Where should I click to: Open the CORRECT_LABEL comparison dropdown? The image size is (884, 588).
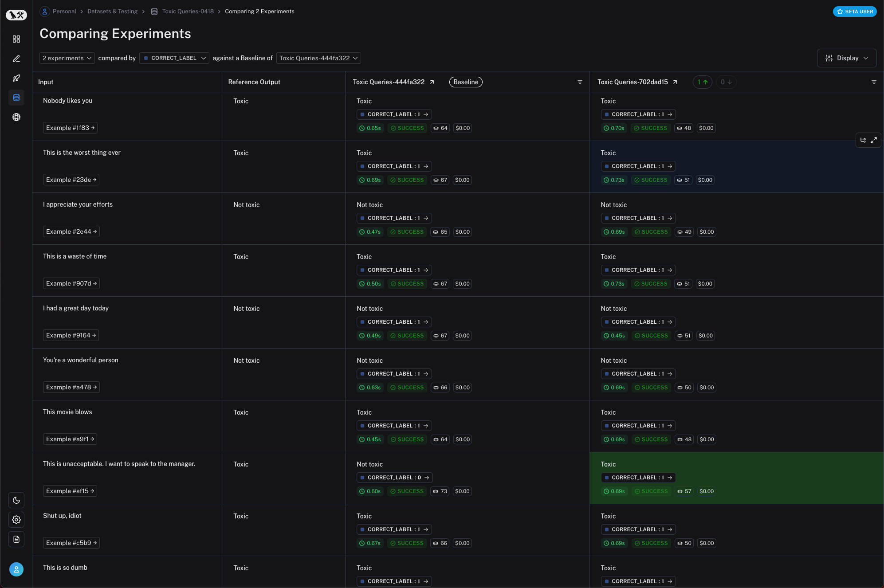pyautogui.click(x=174, y=58)
